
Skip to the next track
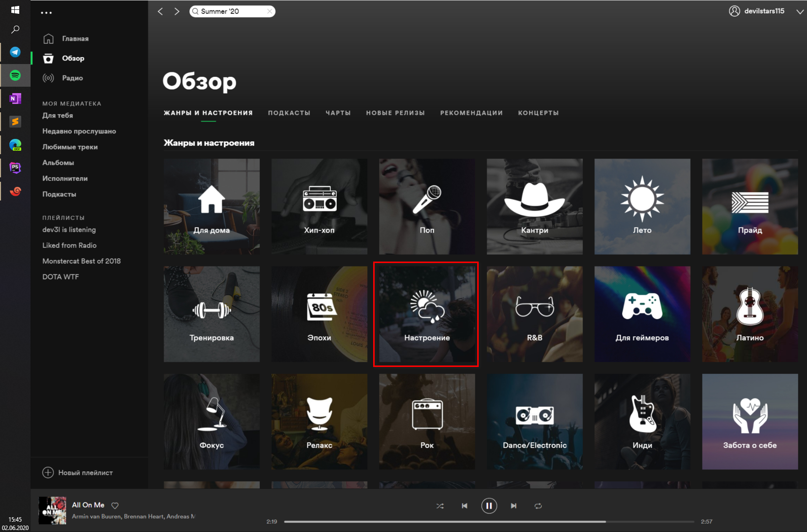click(x=514, y=506)
